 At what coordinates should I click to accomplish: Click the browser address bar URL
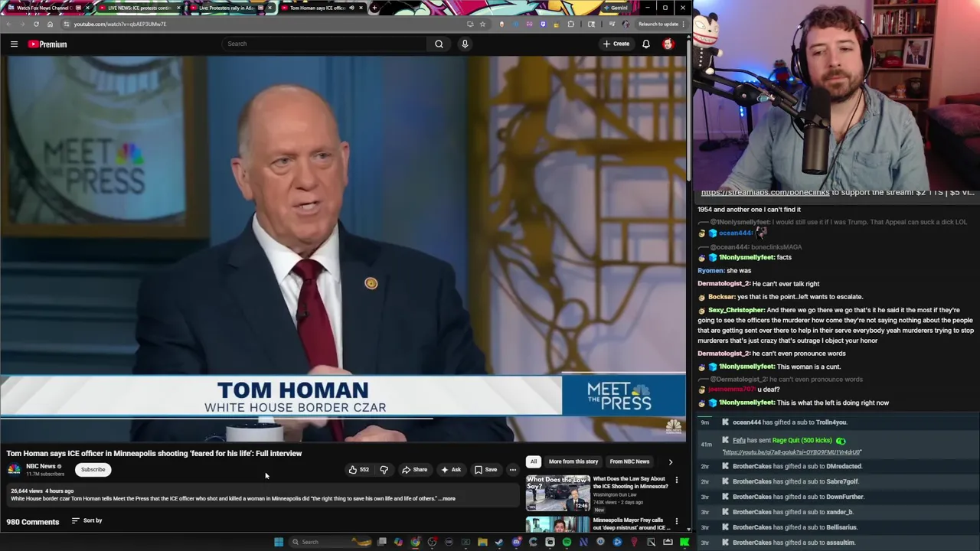(x=120, y=24)
